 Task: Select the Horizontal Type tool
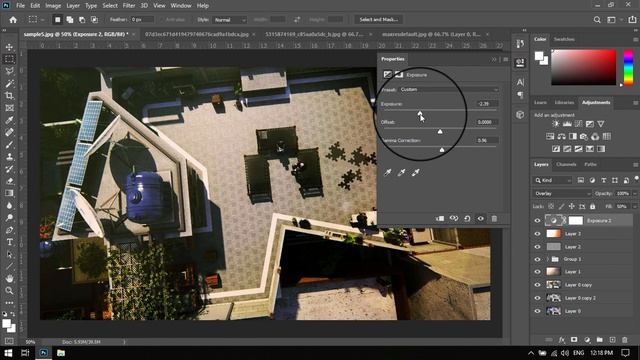[9, 242]
